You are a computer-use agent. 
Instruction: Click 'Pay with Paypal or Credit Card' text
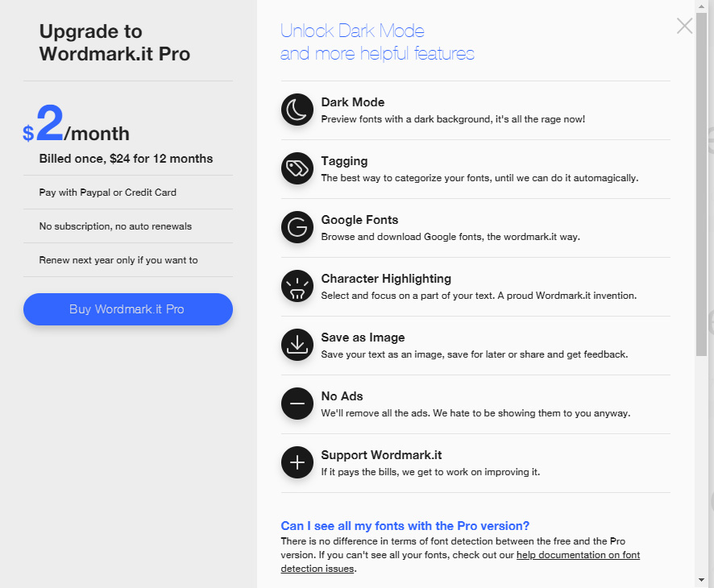107,192
